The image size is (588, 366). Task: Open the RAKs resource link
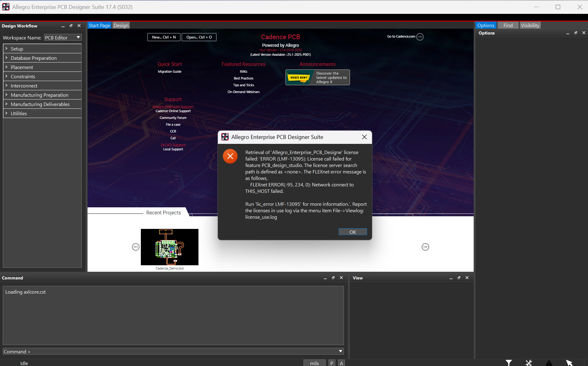pos(243,71)
